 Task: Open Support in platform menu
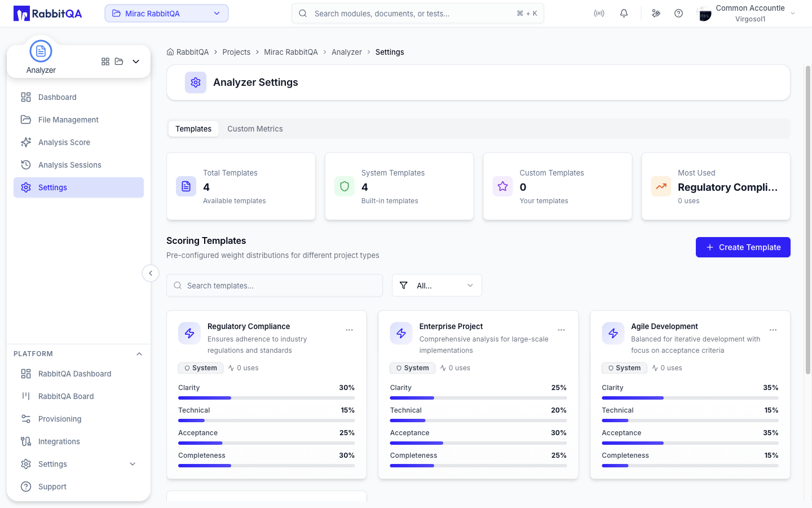coord(78,487)
